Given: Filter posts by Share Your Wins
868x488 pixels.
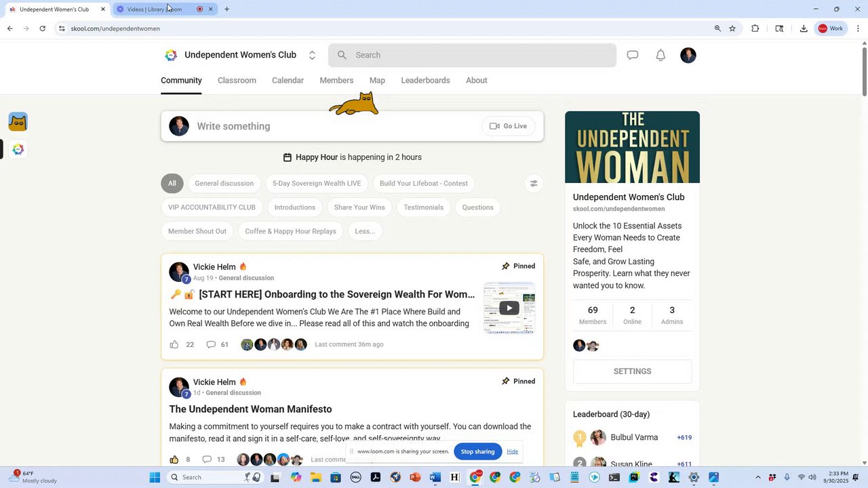Looking at the screenshot, I should pos(359,207).
